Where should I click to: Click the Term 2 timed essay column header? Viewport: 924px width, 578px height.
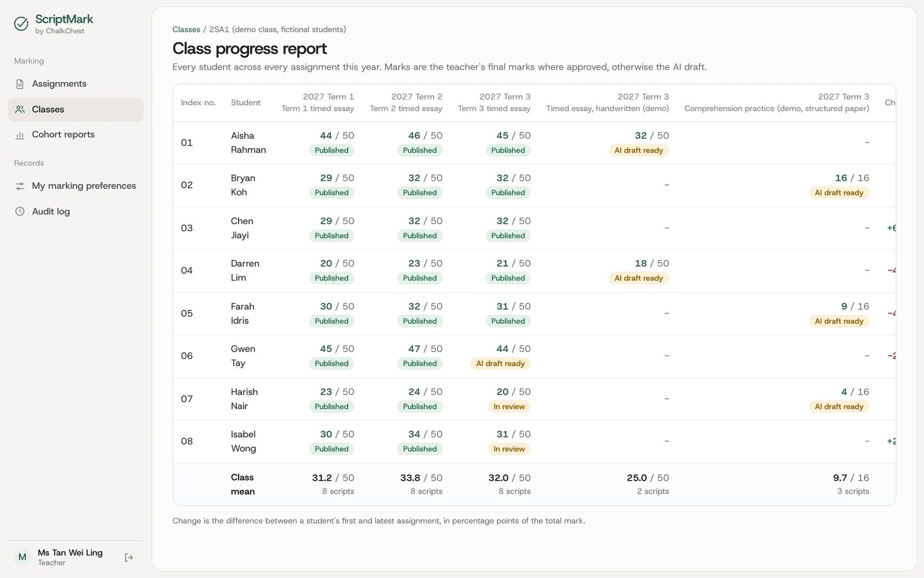[x=406, y=103]
